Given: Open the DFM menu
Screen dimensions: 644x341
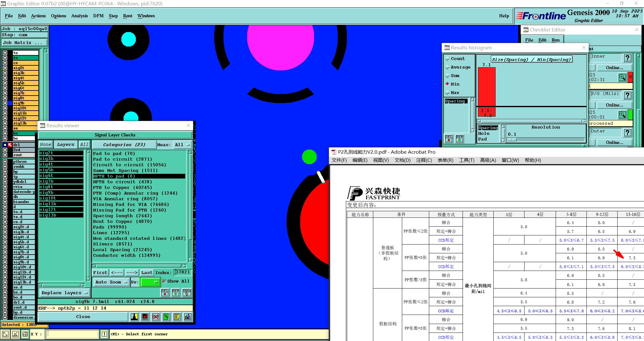Looking at the screenshot, I should coord(98,16).
